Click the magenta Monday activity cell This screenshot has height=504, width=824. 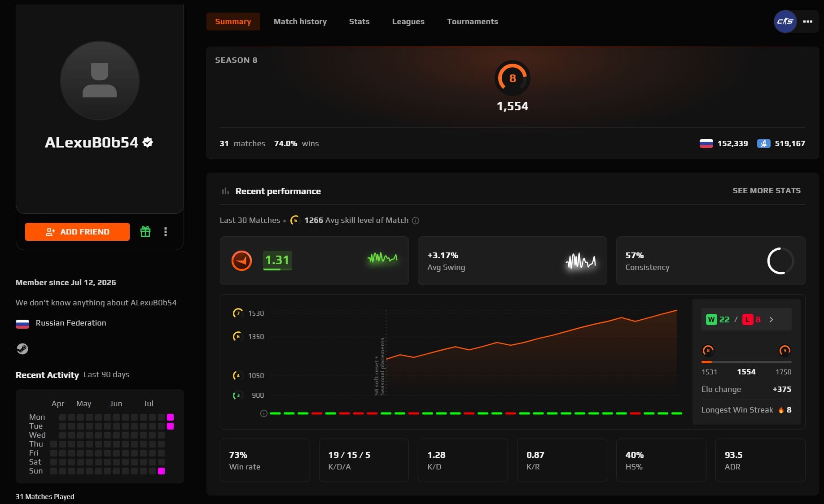171,417
